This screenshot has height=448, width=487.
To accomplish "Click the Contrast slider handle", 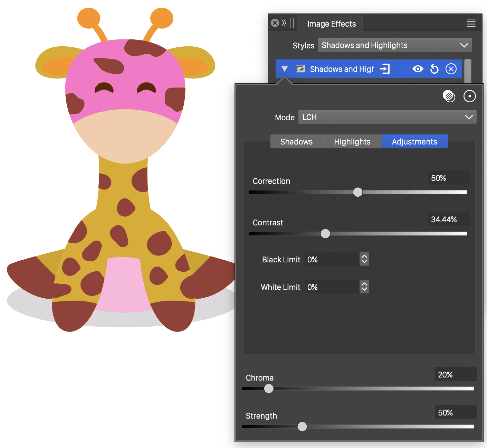I will [x=325, y=234].
